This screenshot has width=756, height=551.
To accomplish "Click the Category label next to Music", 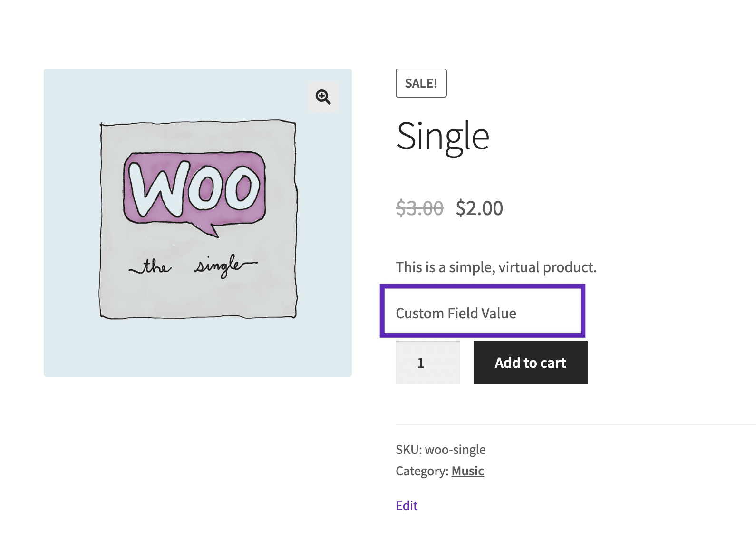I will tap(422, 471).
